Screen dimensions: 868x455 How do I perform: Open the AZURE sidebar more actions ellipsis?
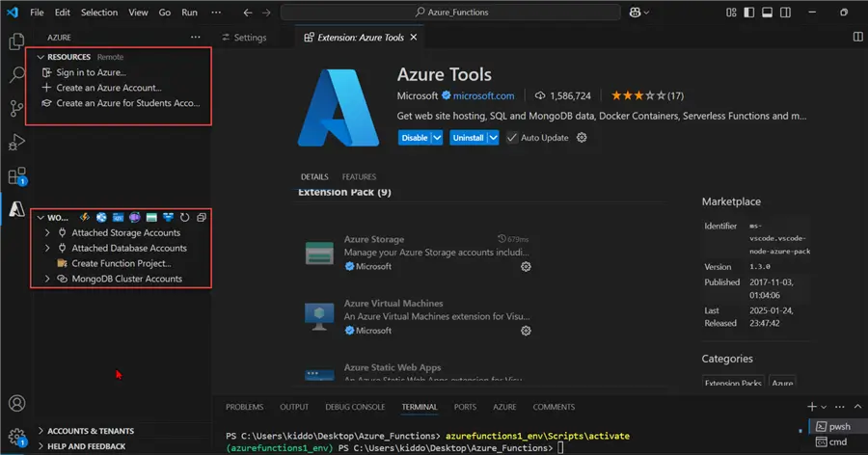point(196,37)
